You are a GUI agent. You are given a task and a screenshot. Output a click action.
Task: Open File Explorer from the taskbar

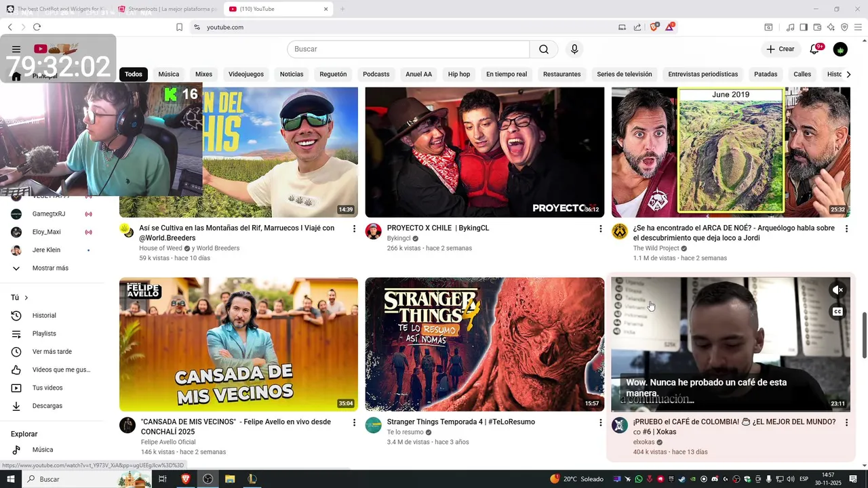coord(230,479)
